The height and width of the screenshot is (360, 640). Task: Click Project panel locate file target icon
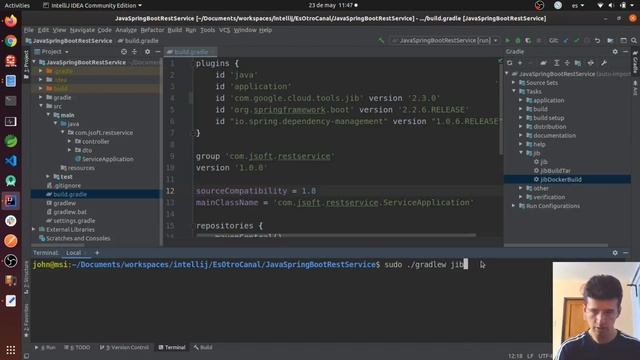click(x=124, y=52)
